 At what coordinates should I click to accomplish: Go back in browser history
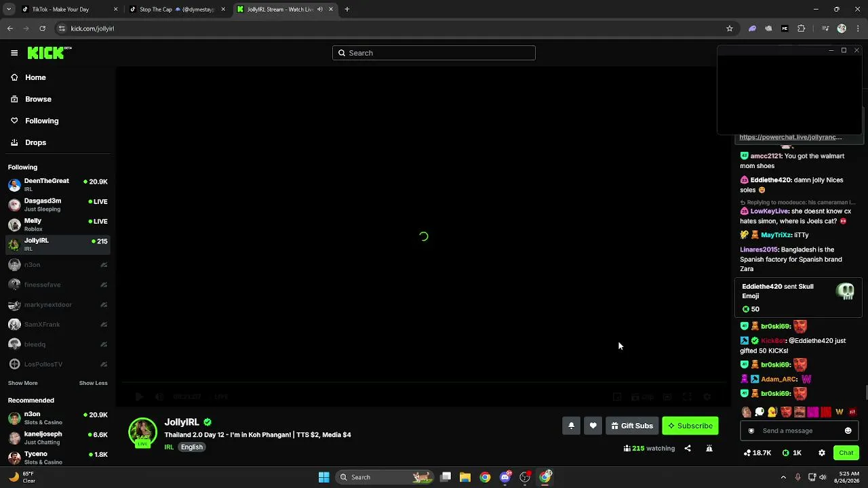(x=10, y=28)
